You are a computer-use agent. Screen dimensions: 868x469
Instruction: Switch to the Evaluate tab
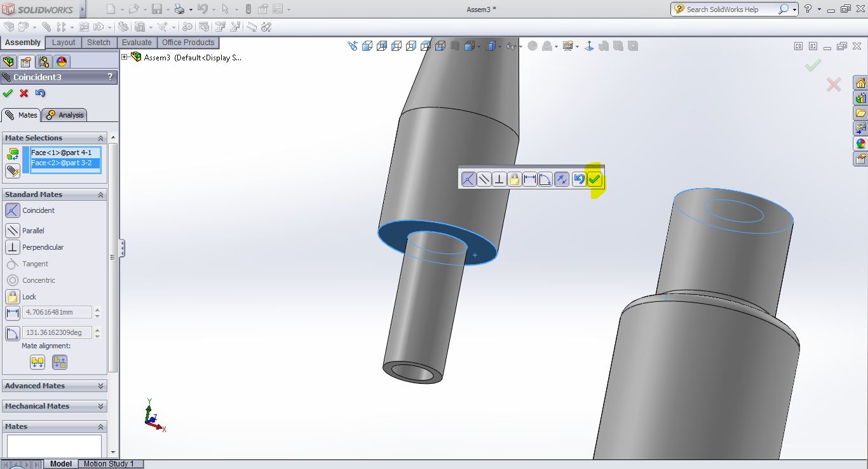(x=137, y=43)
